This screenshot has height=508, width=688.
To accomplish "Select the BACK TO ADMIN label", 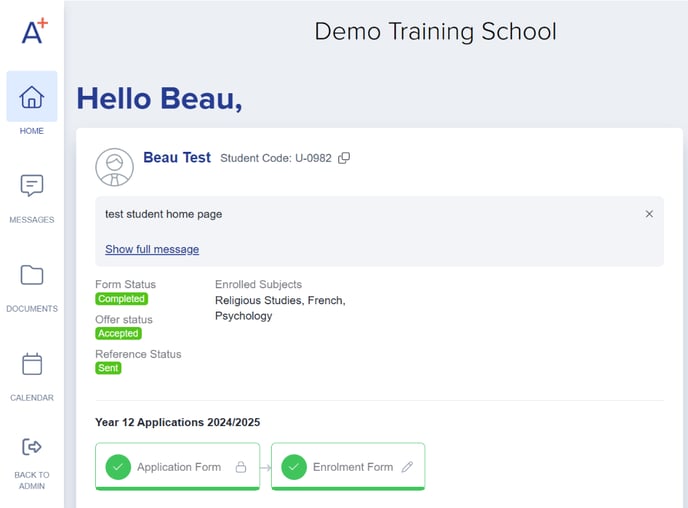I will coord(32,480).
